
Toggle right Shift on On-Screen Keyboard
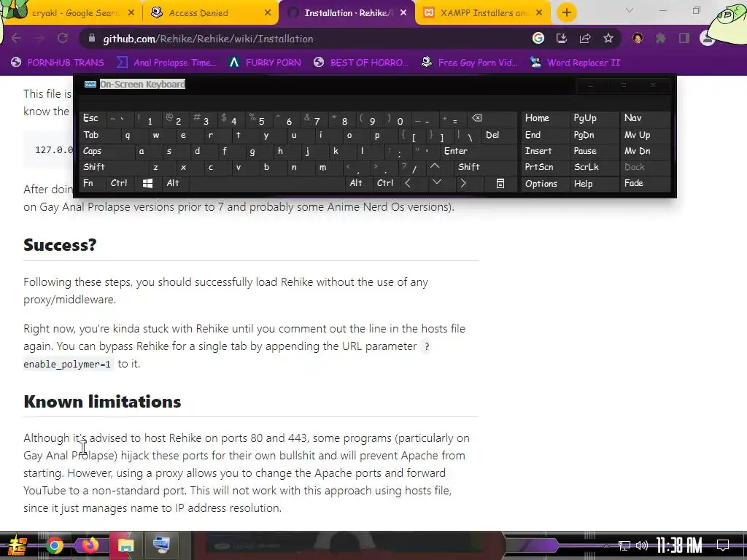point(486,167)
